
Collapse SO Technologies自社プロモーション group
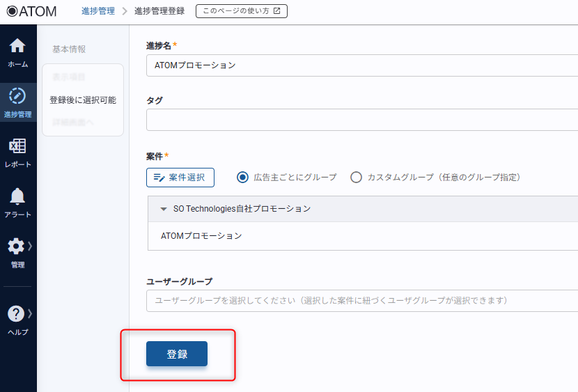[x=164, y=209]
